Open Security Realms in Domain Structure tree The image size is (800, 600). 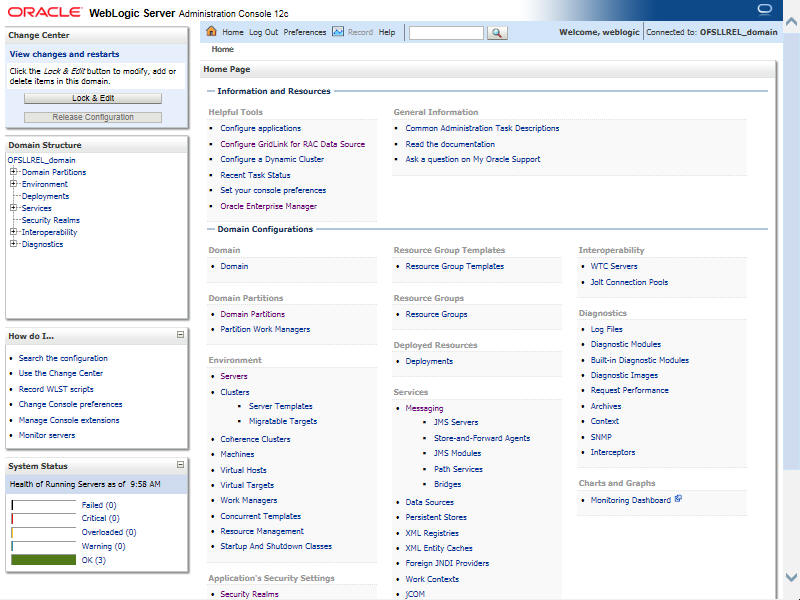pos(51,220)
